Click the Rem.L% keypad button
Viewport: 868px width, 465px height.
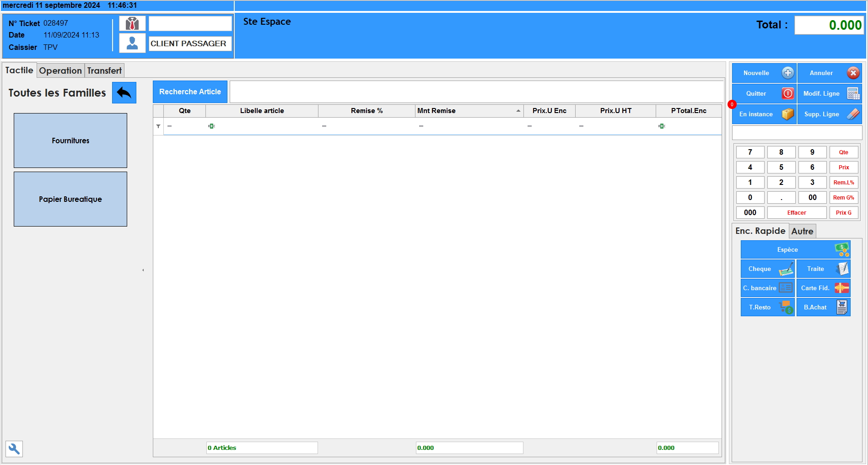click(x=844, y=183)
